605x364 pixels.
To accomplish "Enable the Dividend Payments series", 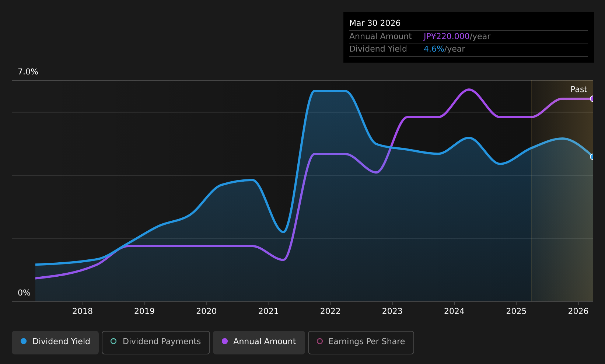I will point(155,342).
